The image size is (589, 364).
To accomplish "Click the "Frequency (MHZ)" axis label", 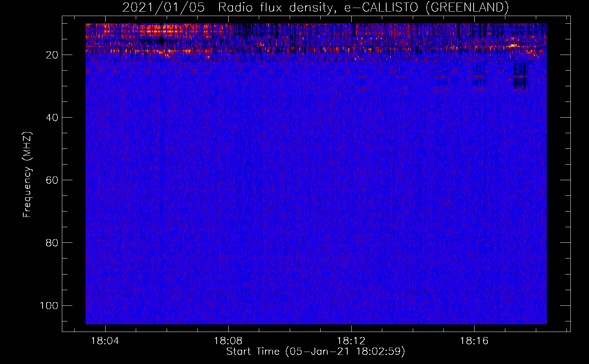I will 27,175.
